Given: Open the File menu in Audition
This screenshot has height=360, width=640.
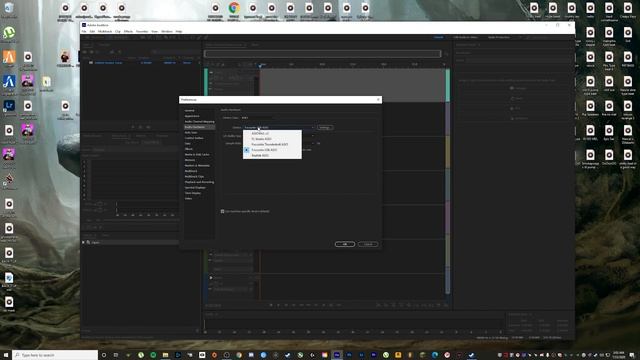Looking at the screenshot, I should [x=84, y=31].
